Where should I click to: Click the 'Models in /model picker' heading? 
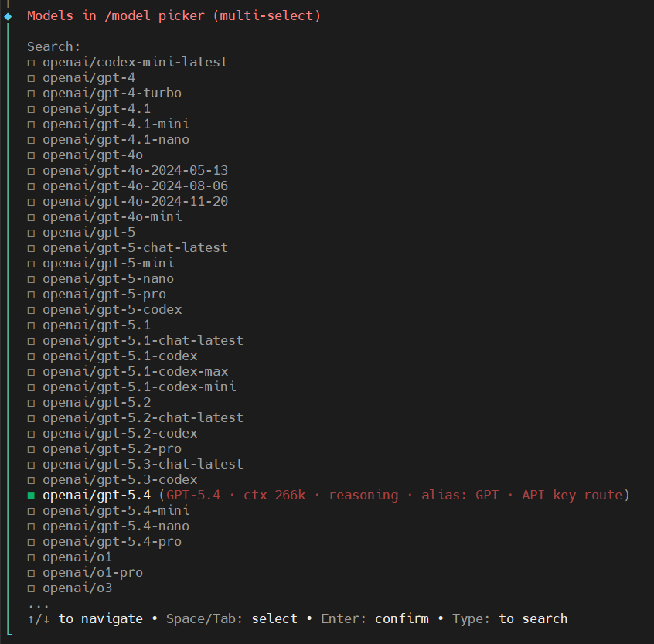click(x=174, y=15)
